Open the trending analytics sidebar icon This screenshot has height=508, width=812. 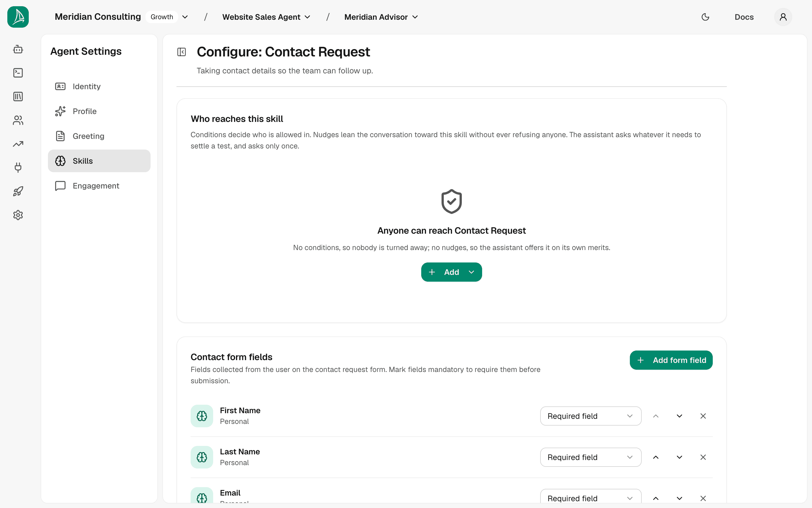(x=18, y=144)
